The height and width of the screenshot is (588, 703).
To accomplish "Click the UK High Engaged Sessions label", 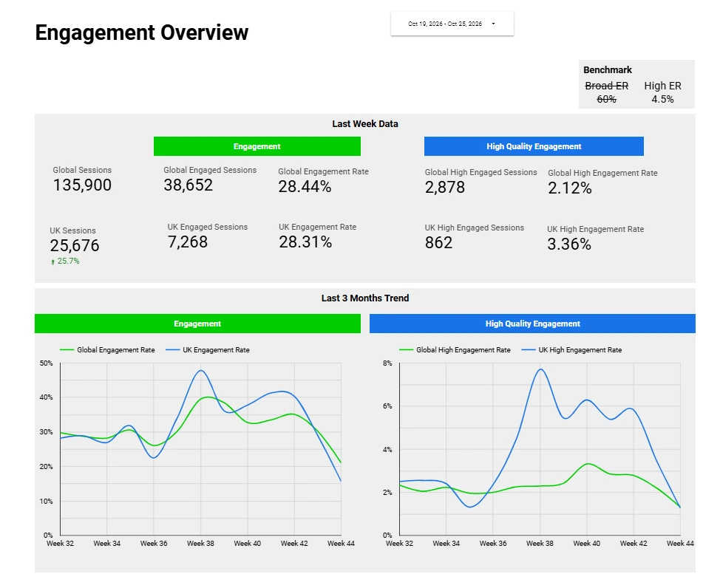I will [475, 228].
